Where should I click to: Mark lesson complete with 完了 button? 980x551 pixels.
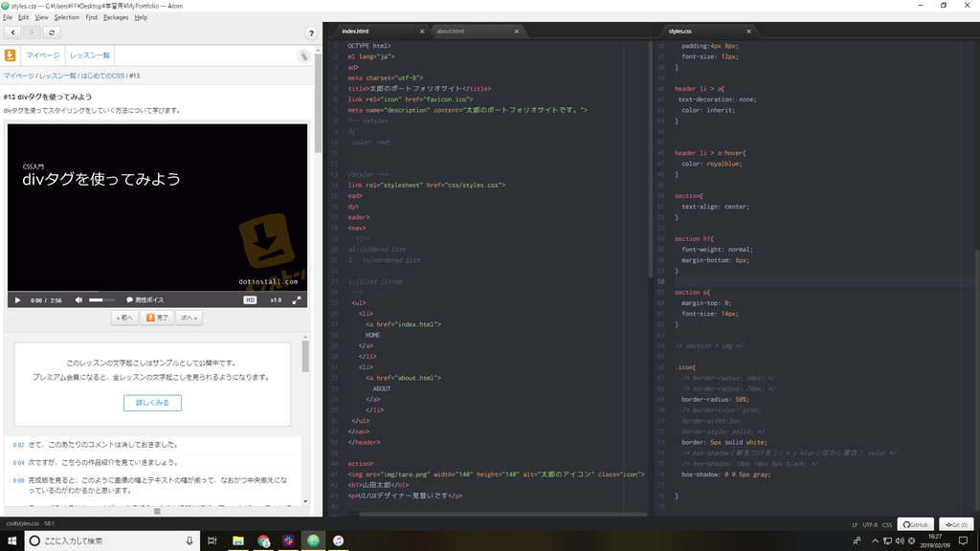[157, 318]
